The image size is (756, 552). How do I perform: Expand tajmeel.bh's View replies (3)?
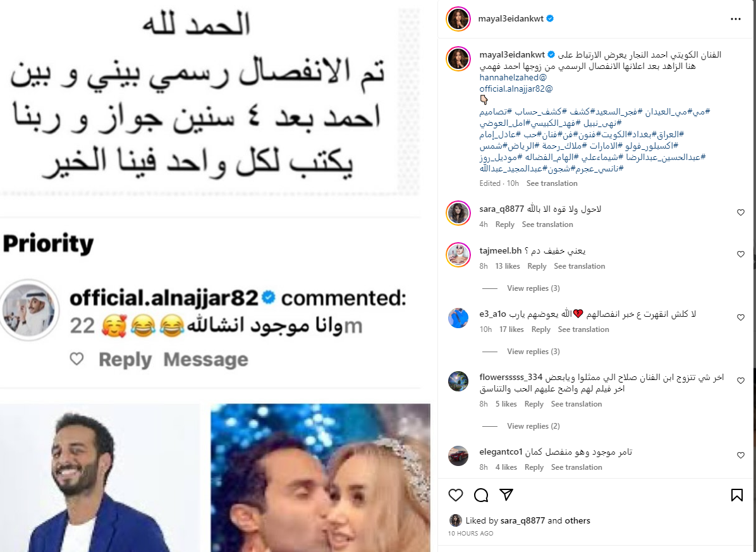pos(533,288)
